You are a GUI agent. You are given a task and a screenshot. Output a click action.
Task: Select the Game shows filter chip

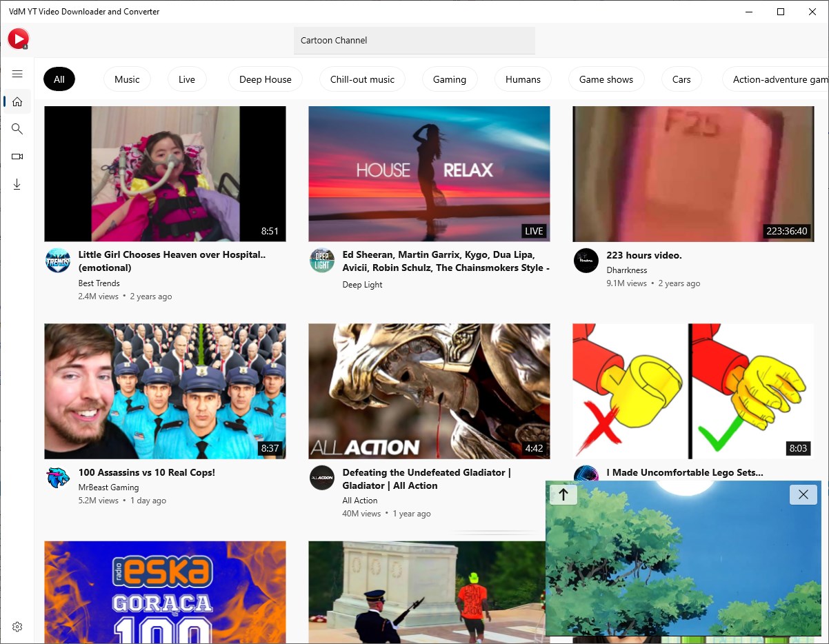(x=606, y=79)
